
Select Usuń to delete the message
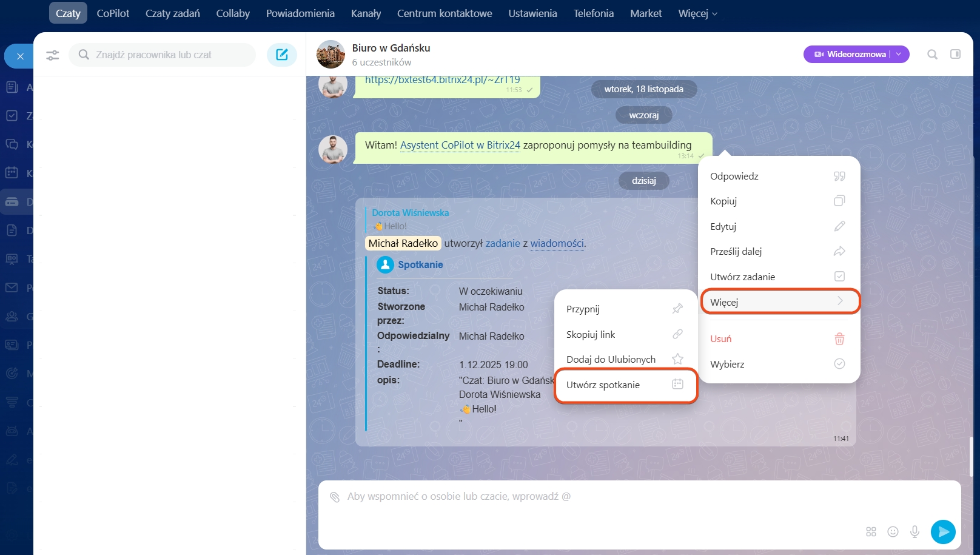tap(779, 339)
